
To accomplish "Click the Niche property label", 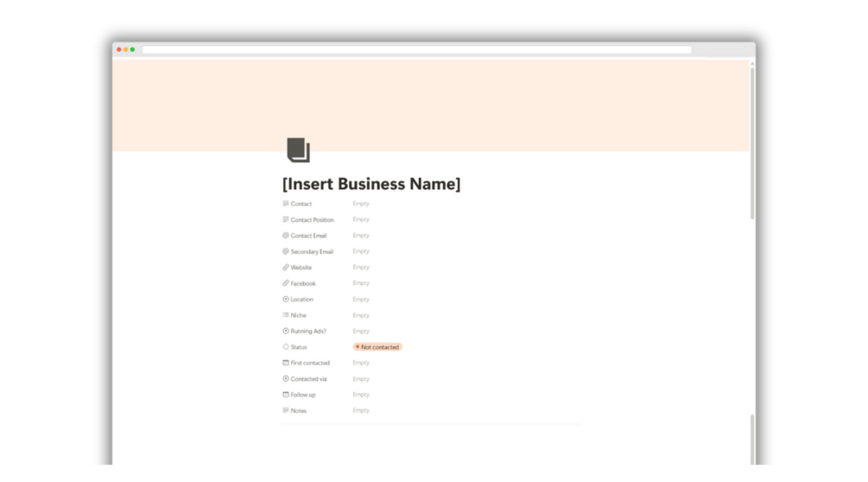I will pos(298,315).
